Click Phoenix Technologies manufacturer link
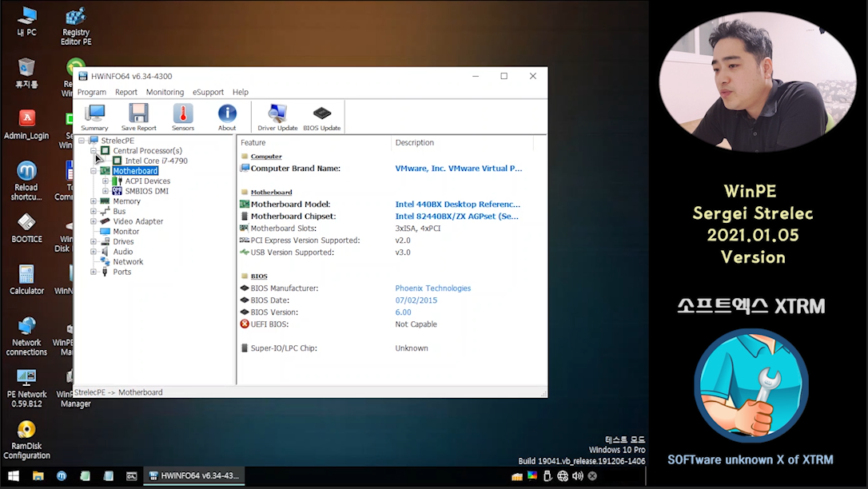 click(x=433, y=288)
